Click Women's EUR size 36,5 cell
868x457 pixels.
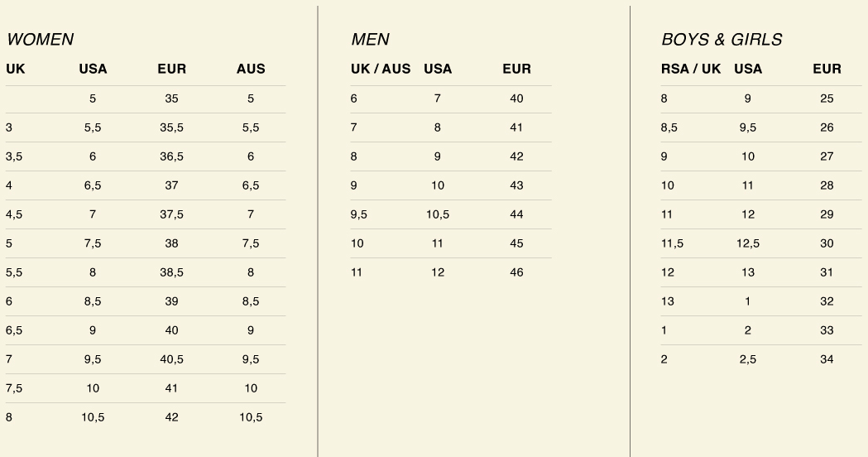[171, 156]
